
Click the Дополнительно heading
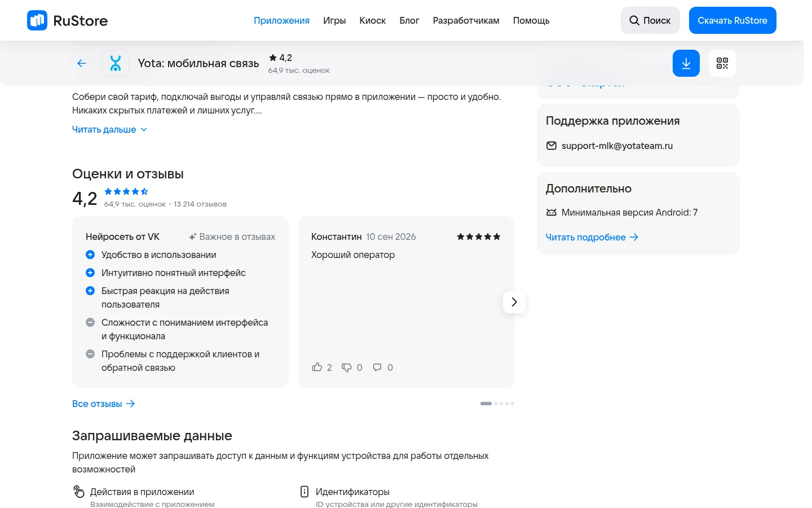[589, 189]
